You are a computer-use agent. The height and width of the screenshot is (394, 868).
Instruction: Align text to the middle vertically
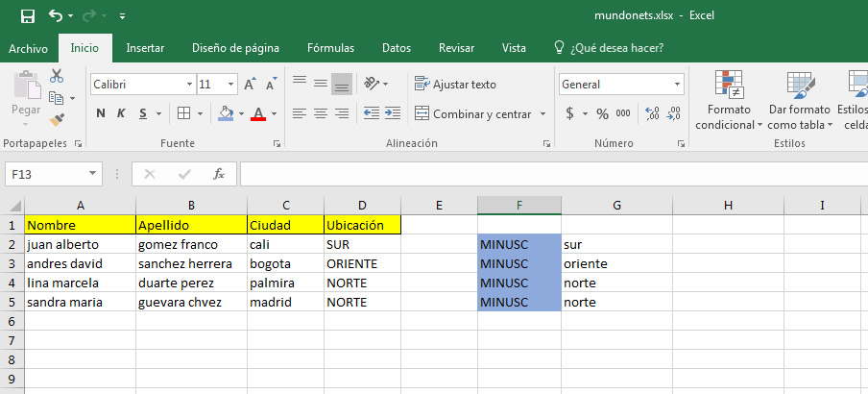[321, 84]
